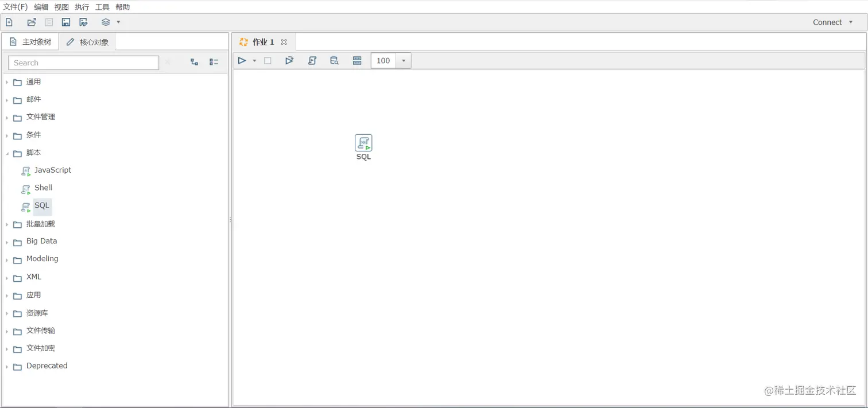Click the open file folder icon

click(32, 22)
